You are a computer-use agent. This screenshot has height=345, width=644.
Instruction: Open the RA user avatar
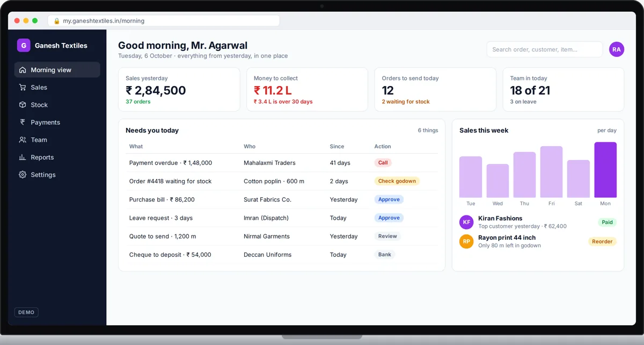617,49
